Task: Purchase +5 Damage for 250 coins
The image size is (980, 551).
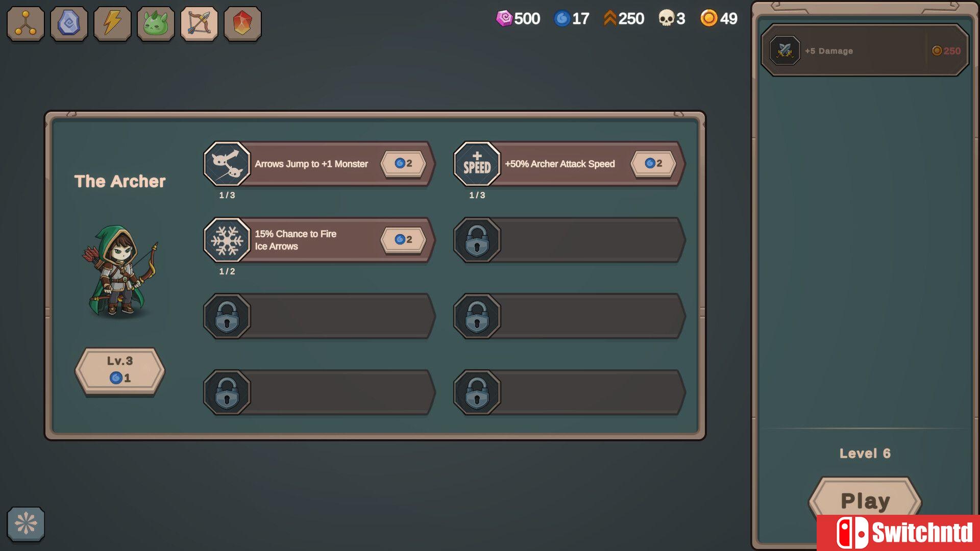Action: coord(865,51)
